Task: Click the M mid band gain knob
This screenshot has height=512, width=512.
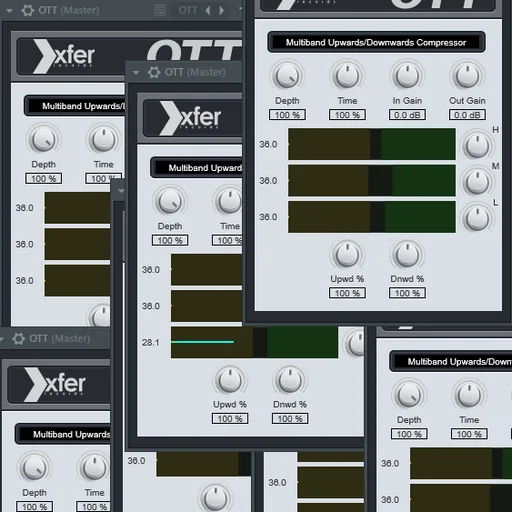Action: (x=477, y=182)
